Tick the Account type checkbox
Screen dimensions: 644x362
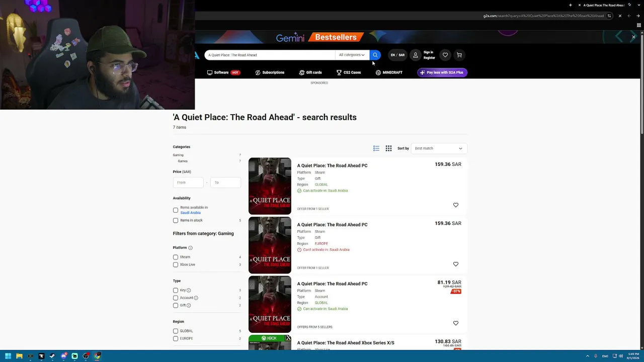tap(176, 298)
